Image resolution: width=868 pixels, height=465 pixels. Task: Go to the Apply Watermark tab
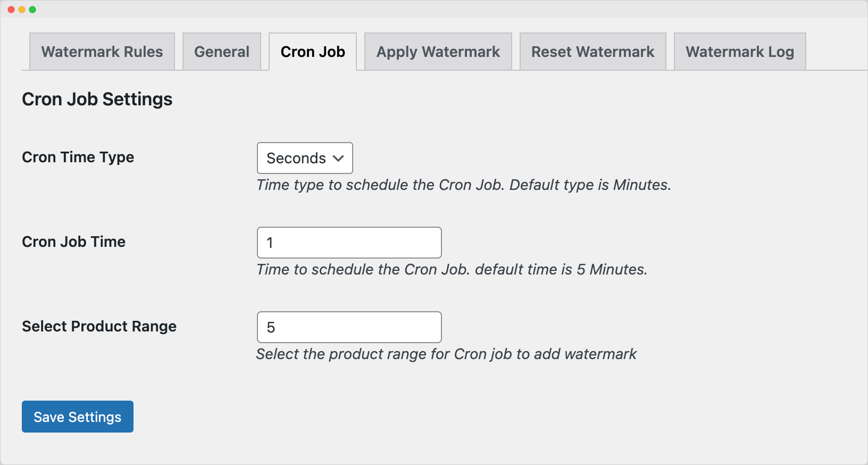pyautogui.click(x=438, y=52)
